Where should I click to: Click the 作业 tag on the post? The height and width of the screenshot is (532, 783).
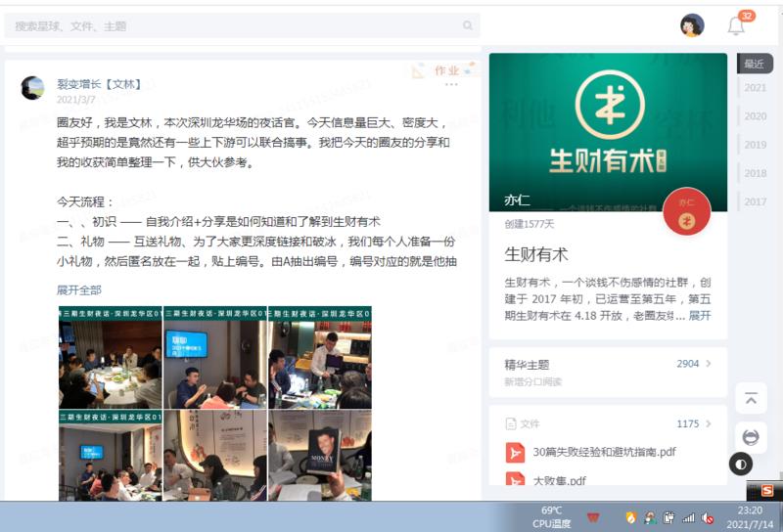tap(444, 70)
